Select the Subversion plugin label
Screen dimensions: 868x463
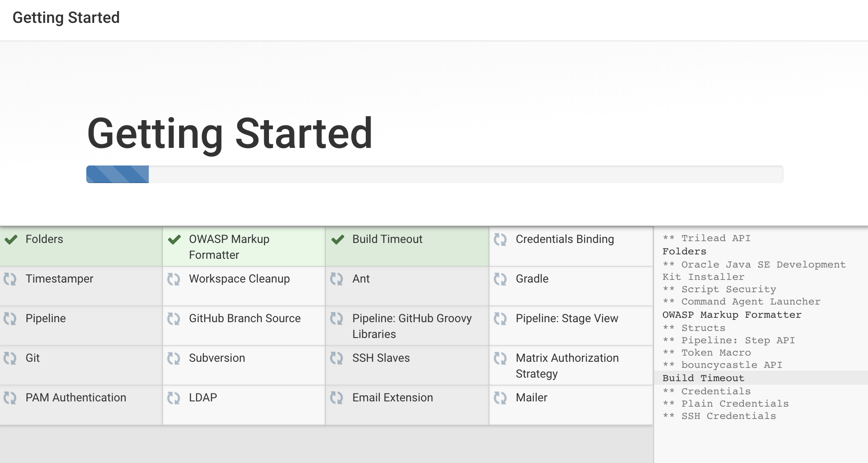click(x=217, y=358)
